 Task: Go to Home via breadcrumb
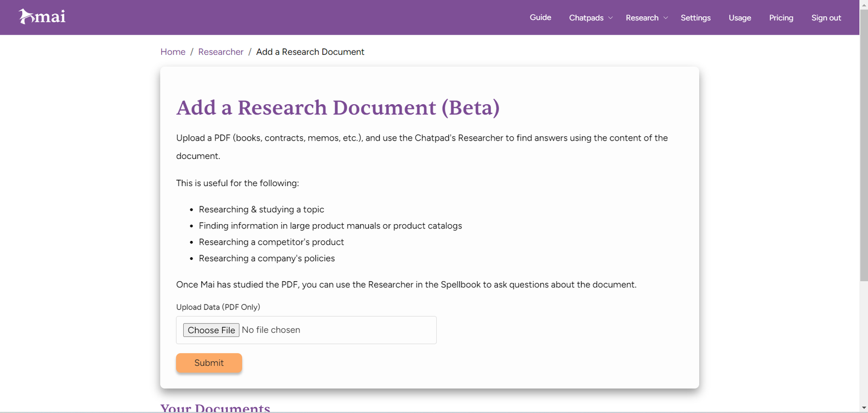(x=173, y=52)
